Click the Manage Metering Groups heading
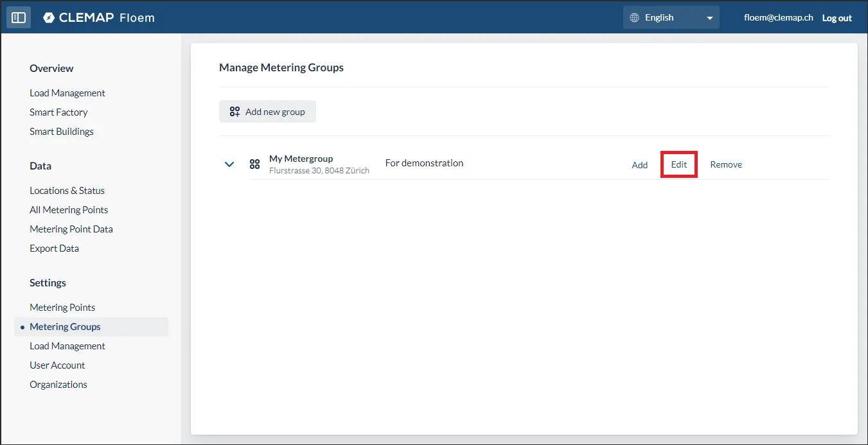Screen dimensions: 868x445 click(281, 67)
